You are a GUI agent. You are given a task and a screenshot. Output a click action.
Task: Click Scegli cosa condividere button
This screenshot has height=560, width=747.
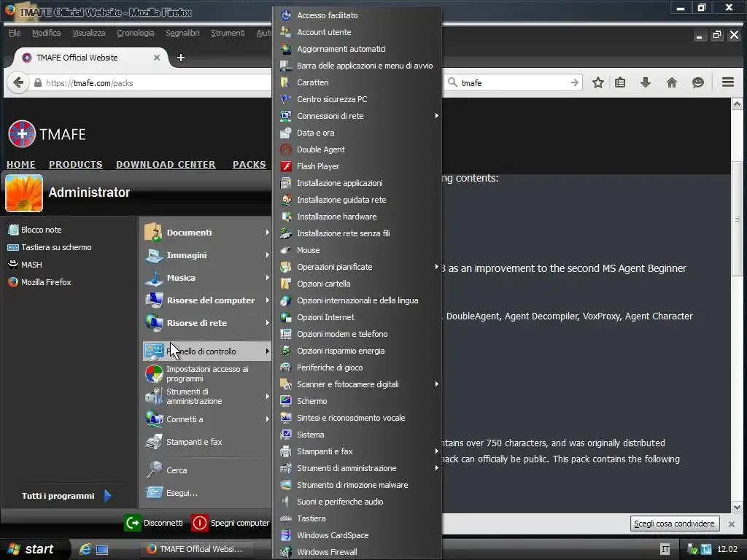pyautogui.click(x=674, y=524)
